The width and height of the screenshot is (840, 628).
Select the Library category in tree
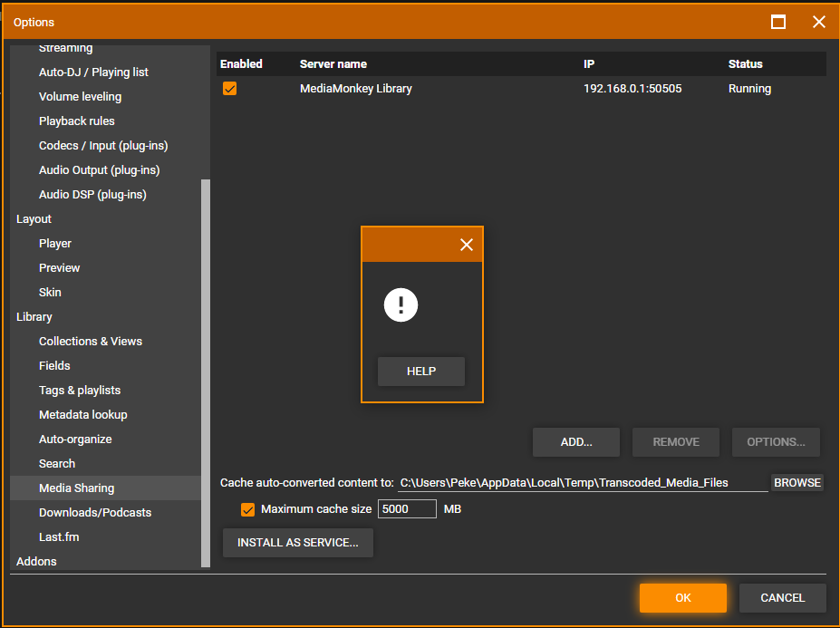point(34,317)
